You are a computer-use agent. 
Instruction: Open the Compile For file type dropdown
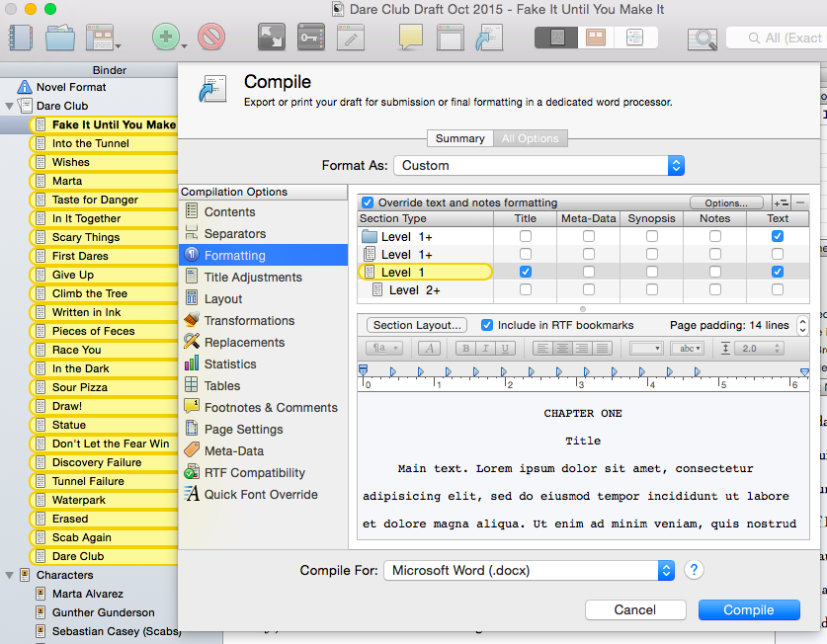pyautogui.click(x=529, y=570)
